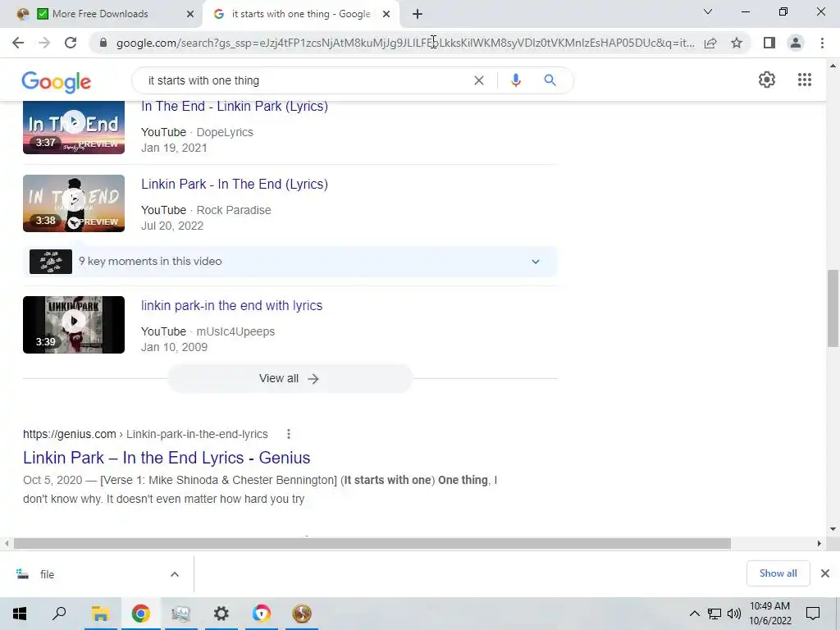The height and width of the screenshot is (630, 840).
Task: Search by voice microphone
Action: click(x=516, y=80)
